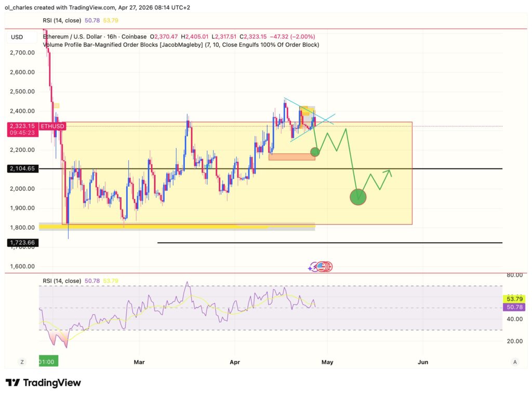The height and width of the screenshot is (397, 532).
Task: Click the large green circle target marker
Action: coord(358,196)
